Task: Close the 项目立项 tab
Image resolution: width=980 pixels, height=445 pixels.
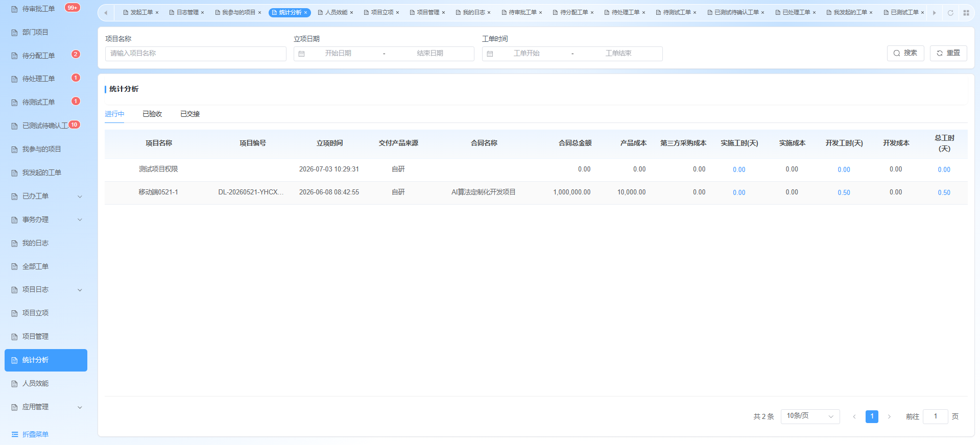Action: pos(397,13)
